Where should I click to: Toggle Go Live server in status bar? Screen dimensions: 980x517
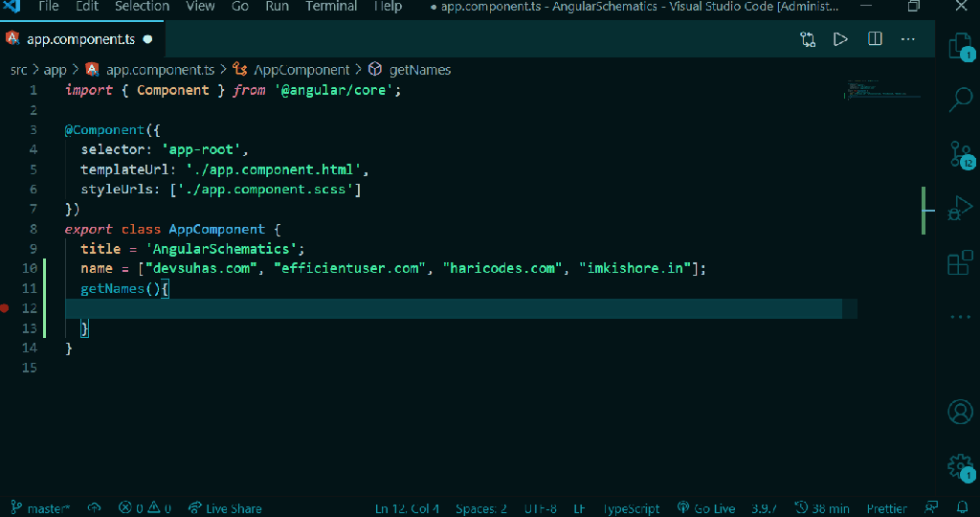706,508
